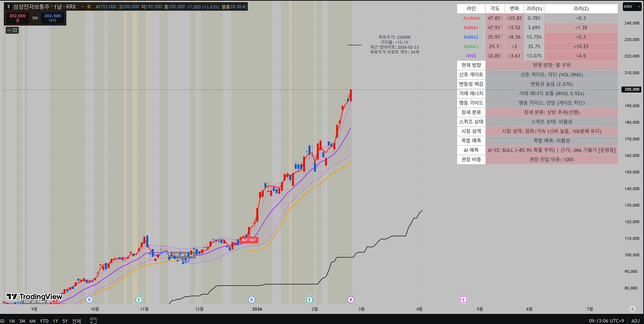Click the 괴리(Z) column header
The image size is (644, 324).
click(x=581, y=8)
